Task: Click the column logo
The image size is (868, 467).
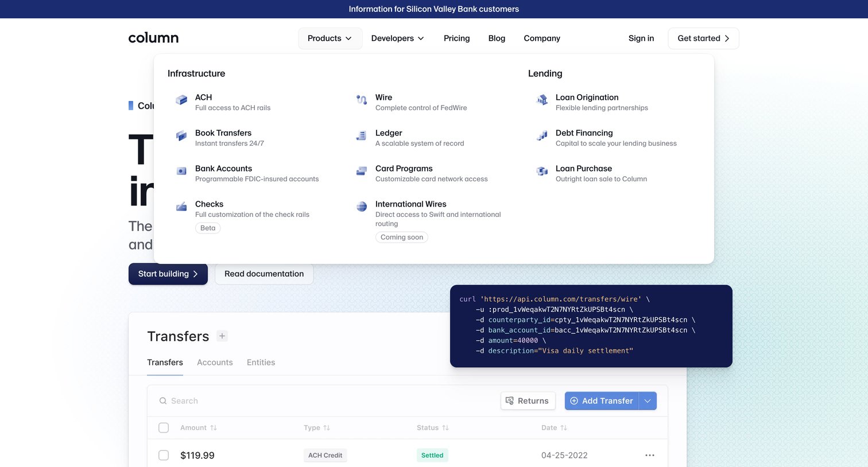Action: coord(153,38)
